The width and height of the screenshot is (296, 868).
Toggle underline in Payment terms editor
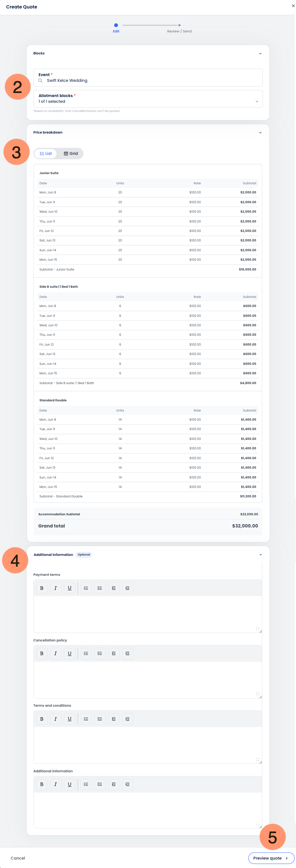point(70,588)
